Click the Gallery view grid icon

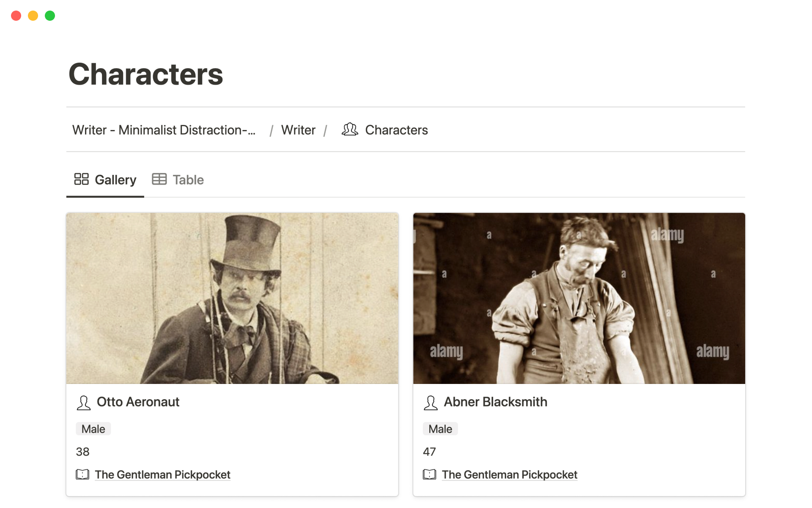coord(81,179)
